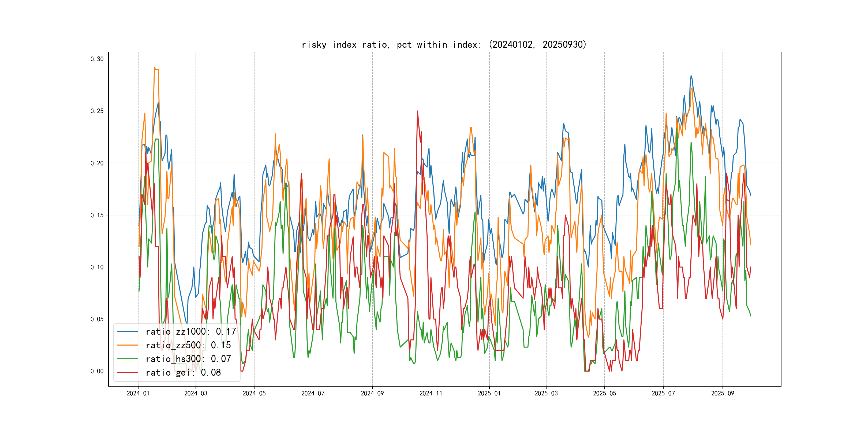Click the 2024-09 x-axis tick label
Image resolution: width=868 pixels, height=434 pixels.
coord(372,393)
